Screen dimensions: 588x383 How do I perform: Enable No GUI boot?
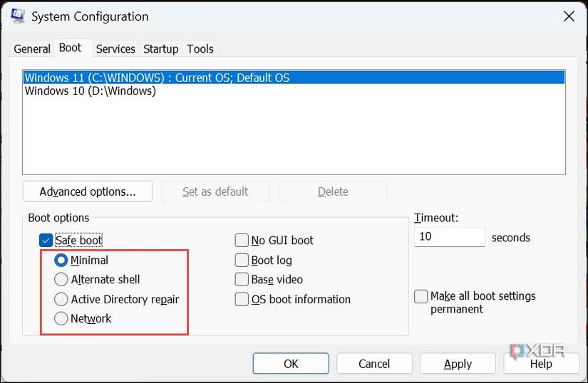click(242, 241)
